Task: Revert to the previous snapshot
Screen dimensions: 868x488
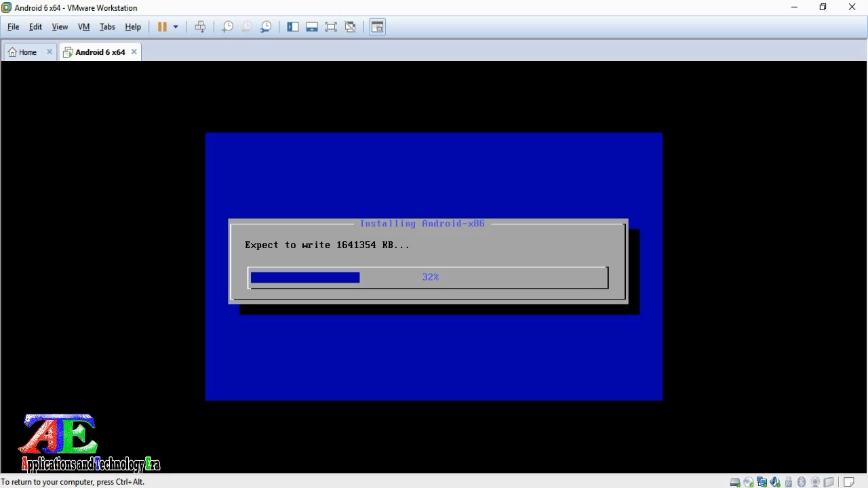Action: pyautogui.click(x=247, y=27)
